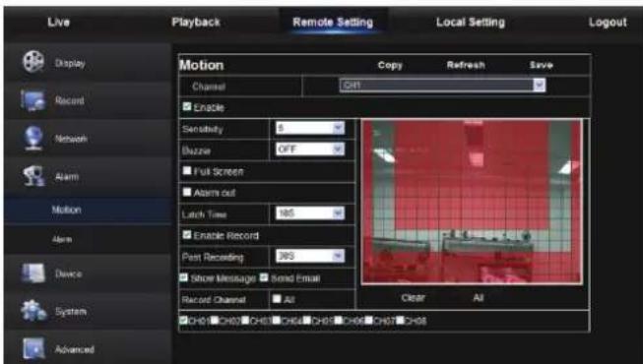This screenshot has height=364, width=643.
Task: Click Logout in the top bar
Action: tap(608, 22)
